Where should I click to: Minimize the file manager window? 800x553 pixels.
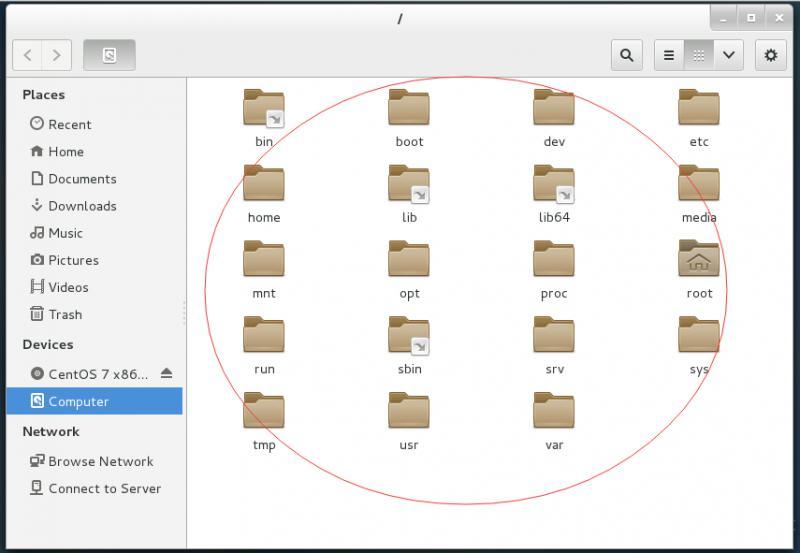click(x=723, y=18)
